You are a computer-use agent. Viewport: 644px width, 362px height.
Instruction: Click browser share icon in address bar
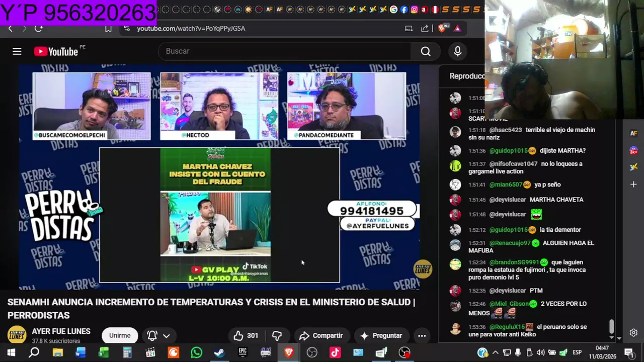pyautogui.click(x=425, y=29)
